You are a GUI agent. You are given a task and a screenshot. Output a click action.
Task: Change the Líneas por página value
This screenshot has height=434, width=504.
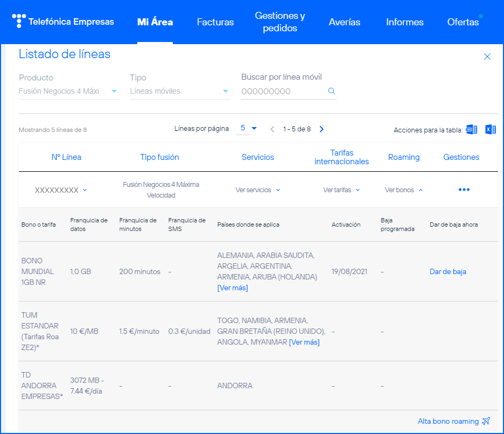pos(248,128)
